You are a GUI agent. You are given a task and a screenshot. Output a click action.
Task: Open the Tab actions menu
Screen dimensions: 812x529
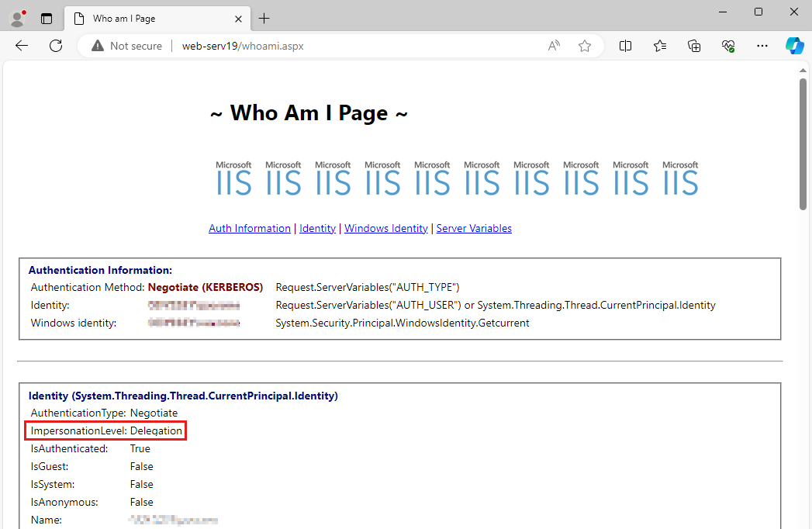47,18
